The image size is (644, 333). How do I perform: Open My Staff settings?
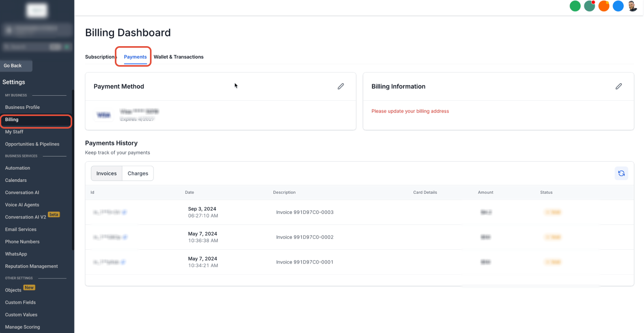(x=14, y=132)
